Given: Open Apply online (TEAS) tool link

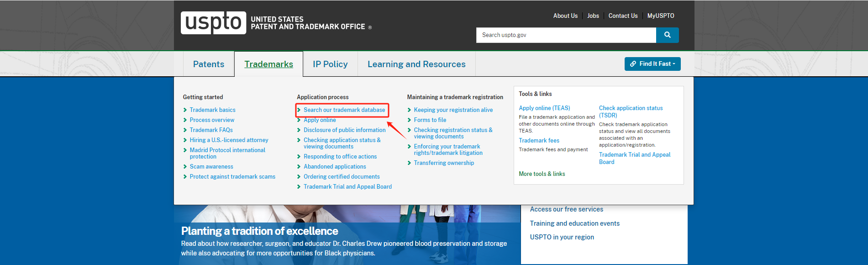Looking at the screenshot, I should tap(544, 108).
